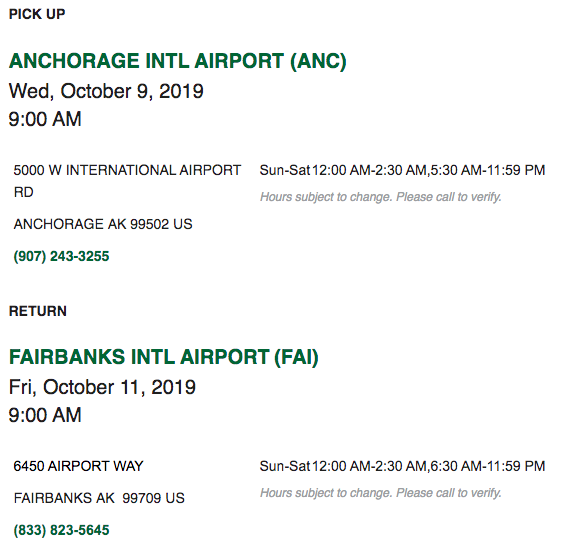Viewport: 567px width, 550px height.
Task: Open the Anchorage Intl Airport (ANC) link
Action: pos(178,61)
